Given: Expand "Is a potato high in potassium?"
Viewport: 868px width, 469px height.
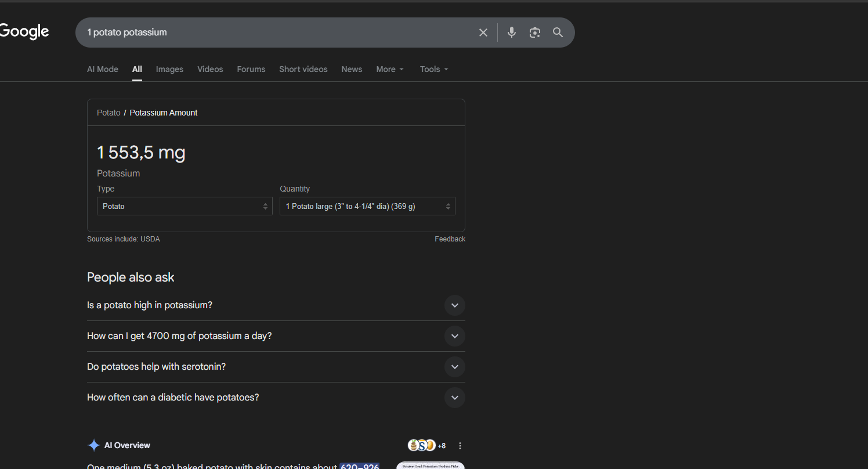Looking at the screenshot, I should (454, 305).
